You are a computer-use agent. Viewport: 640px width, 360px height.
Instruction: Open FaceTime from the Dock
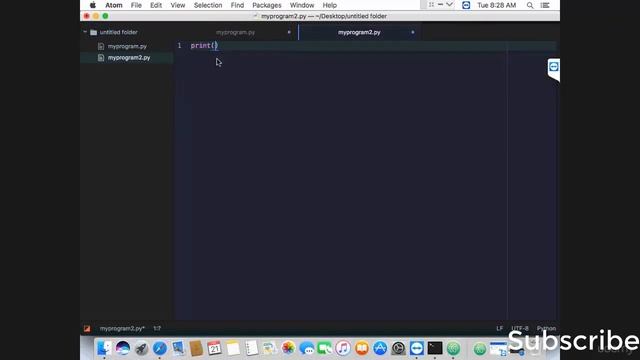[x=325, y=348]
